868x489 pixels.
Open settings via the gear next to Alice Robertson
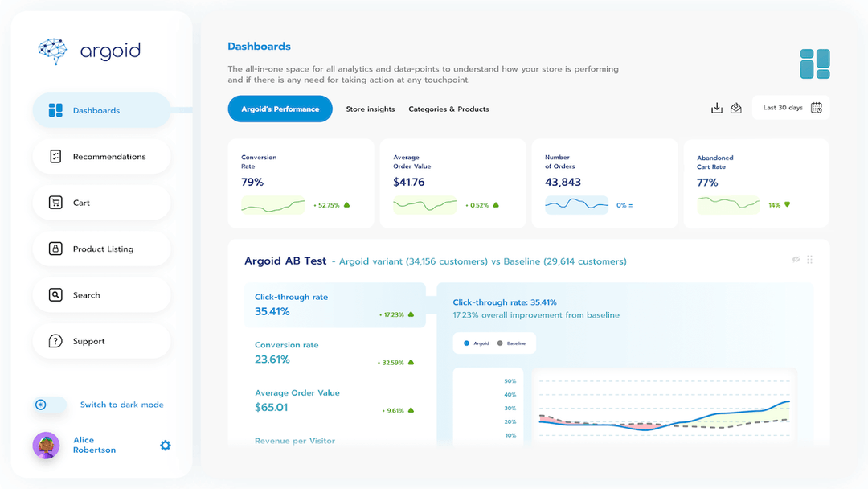point(165,445)
